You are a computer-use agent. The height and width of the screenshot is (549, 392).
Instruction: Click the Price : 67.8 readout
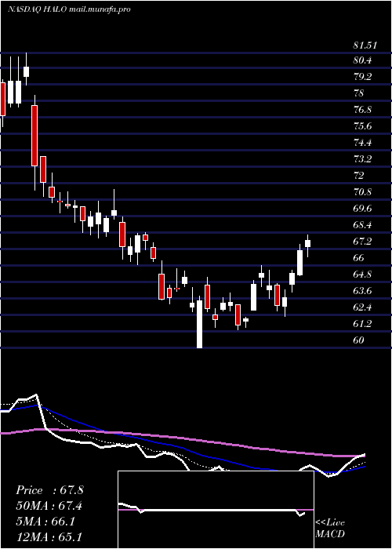point(49,490)
